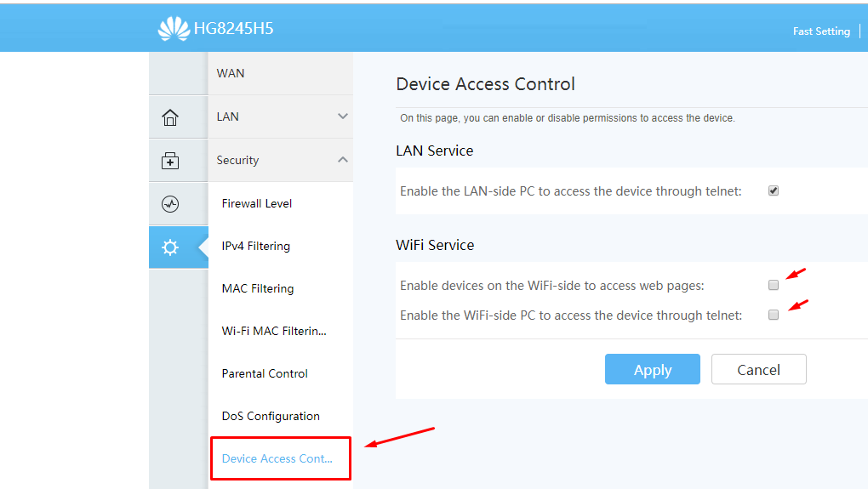Open Fast Setting link in header
Viewport: 868px width, 489px height.
tap(821, 31)
